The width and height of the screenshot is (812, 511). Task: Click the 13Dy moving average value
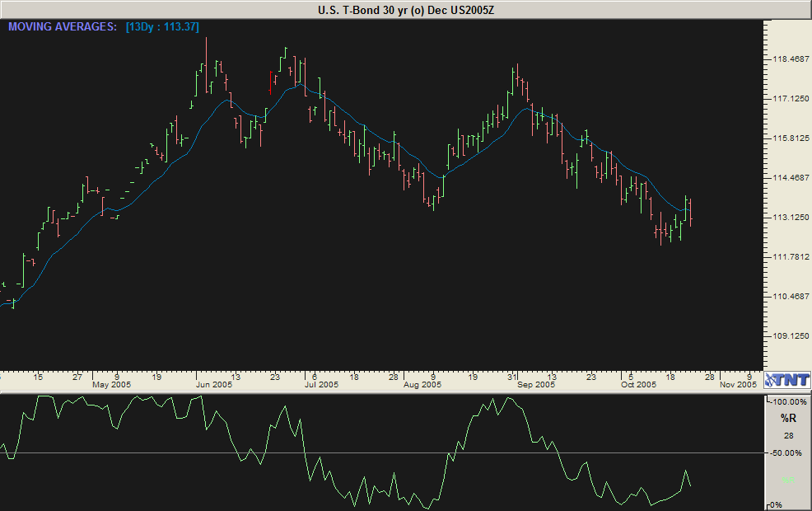162,27
